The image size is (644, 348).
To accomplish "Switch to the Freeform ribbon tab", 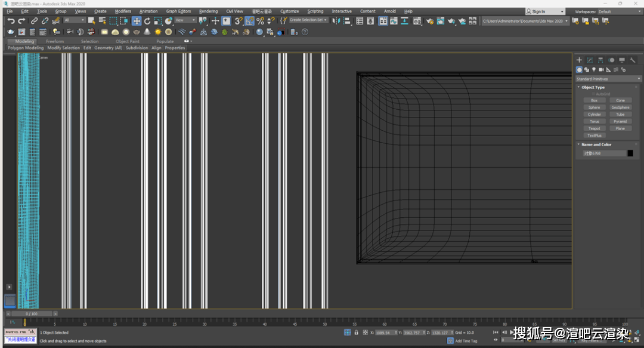I will (x=55, y=41).
